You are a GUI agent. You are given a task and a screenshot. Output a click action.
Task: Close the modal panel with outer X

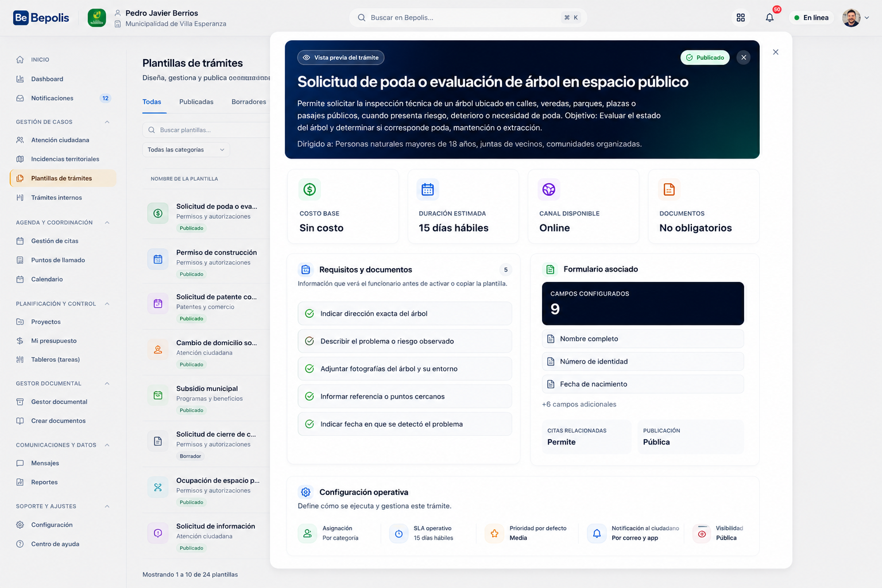tap(776, 52)
